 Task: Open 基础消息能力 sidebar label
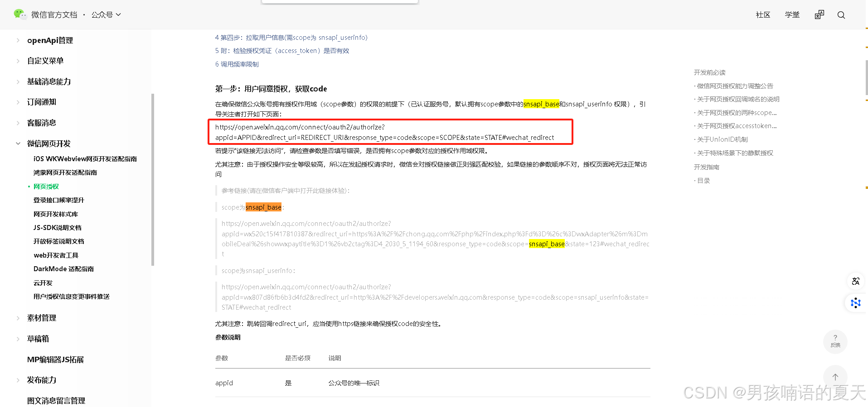[49, 81]
